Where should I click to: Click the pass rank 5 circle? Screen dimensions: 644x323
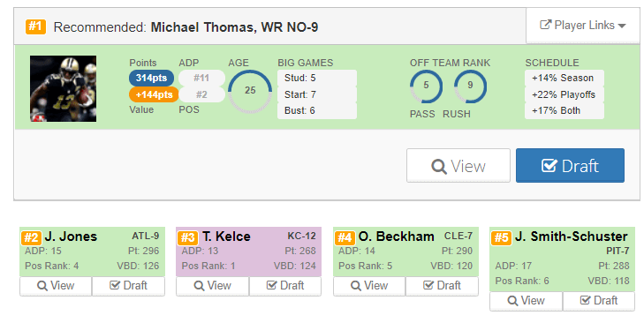[x=426, y=86]
